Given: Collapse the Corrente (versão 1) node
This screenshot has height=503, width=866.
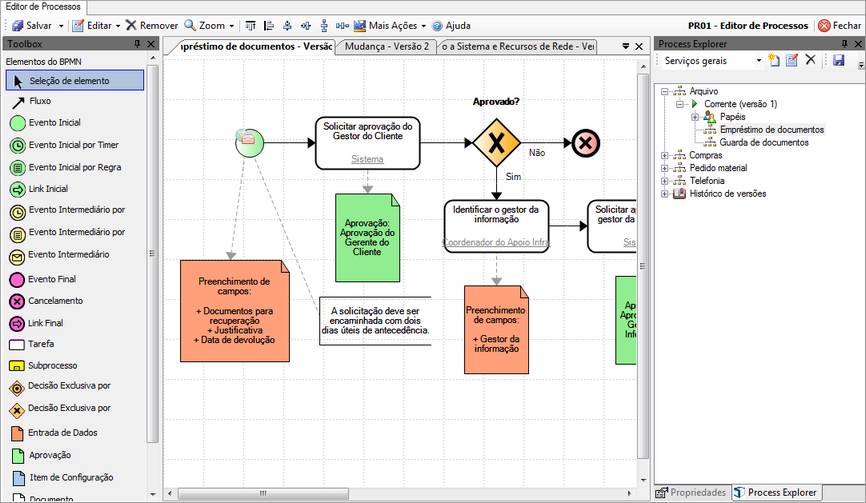Looking at the screenshot, I should 680,104.
